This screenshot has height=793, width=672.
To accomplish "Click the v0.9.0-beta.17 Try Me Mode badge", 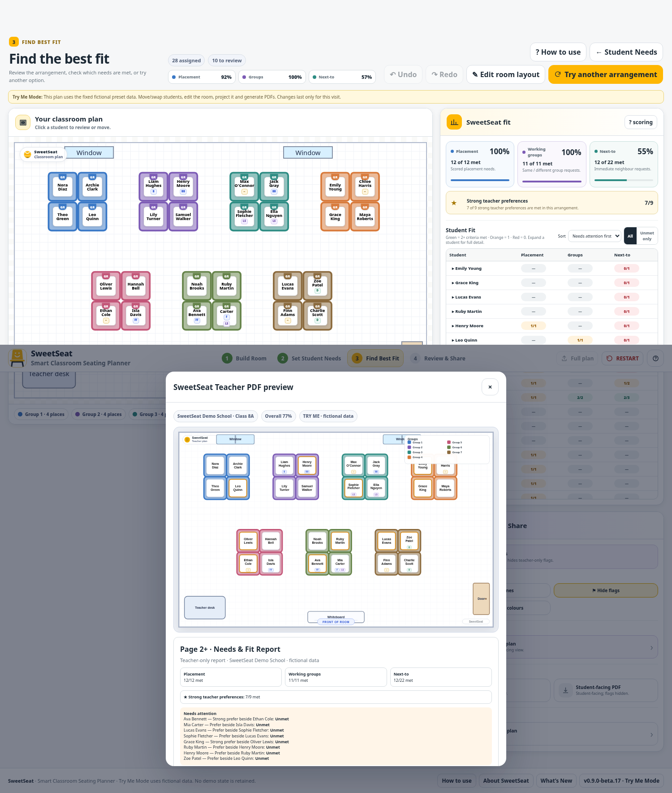I will pos(621,780).
